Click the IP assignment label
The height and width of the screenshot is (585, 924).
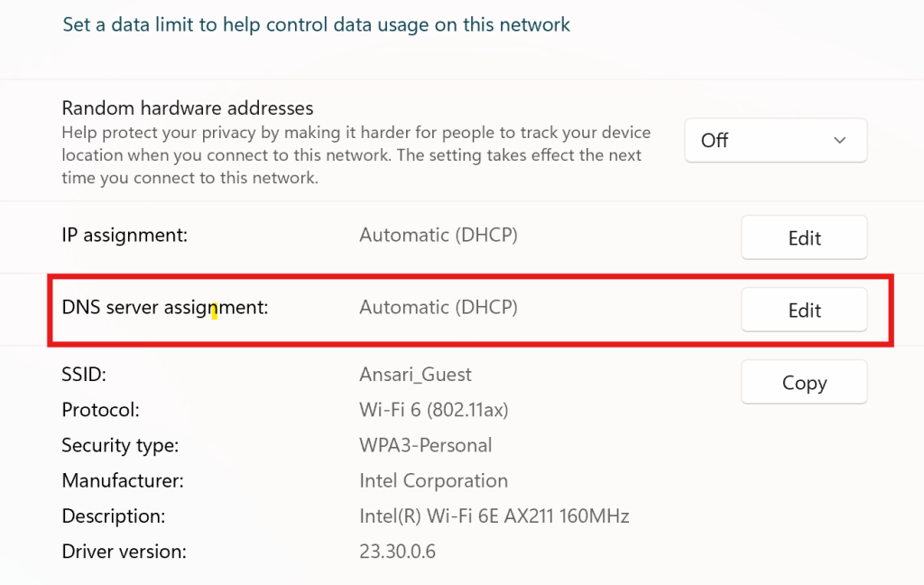125,236
